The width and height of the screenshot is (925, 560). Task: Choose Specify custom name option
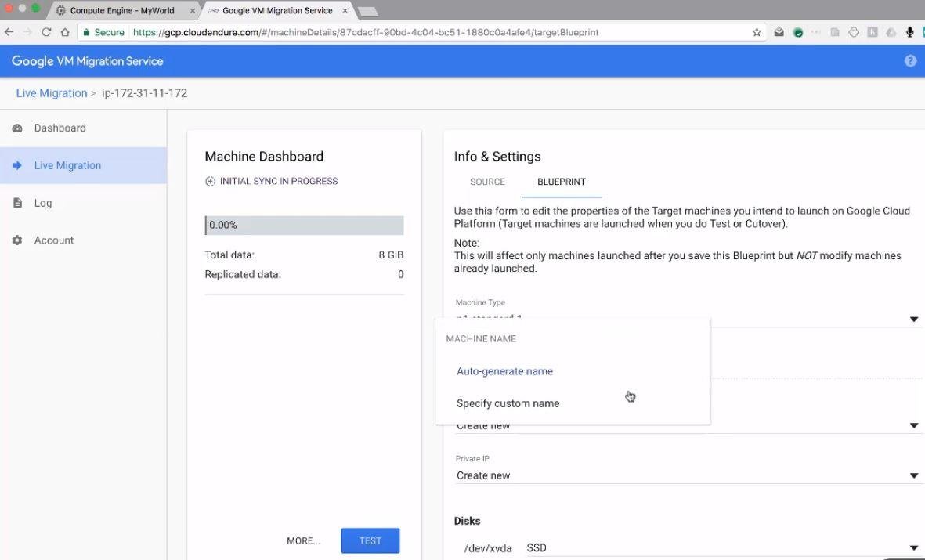pos(508,403)
